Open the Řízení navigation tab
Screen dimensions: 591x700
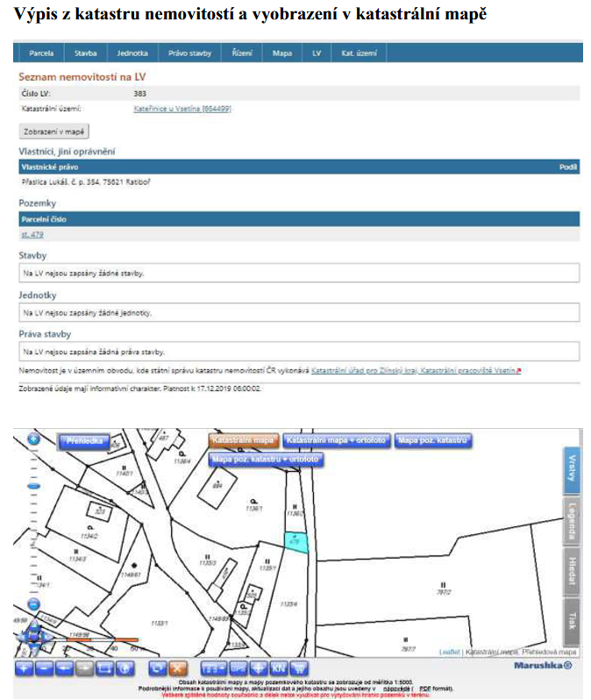(242, 54)
